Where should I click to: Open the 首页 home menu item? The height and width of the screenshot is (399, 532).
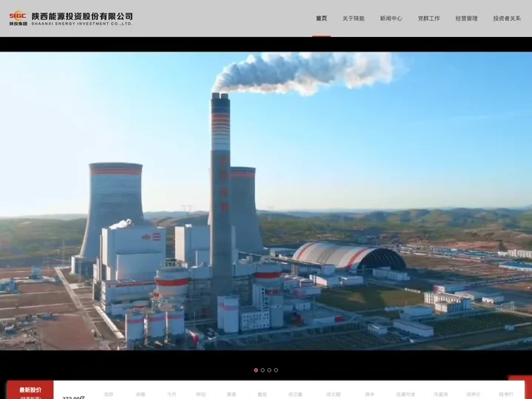point(321,18)
